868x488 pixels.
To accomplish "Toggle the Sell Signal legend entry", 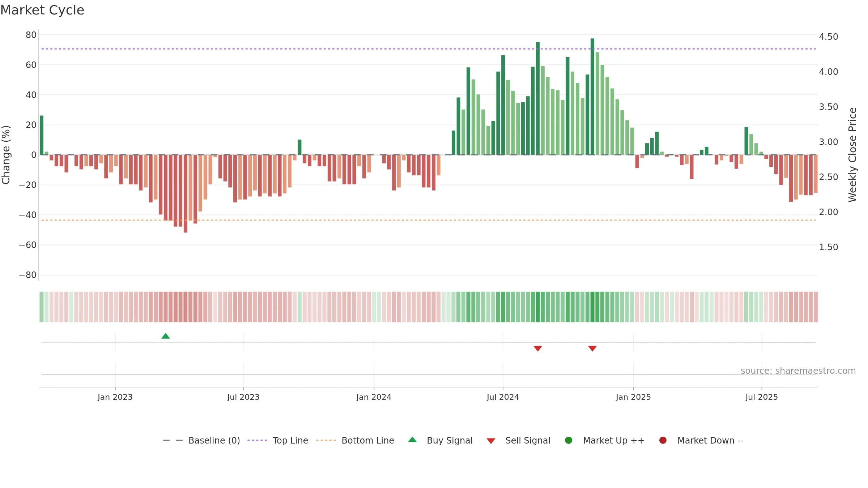I will (x=518, y=440).
